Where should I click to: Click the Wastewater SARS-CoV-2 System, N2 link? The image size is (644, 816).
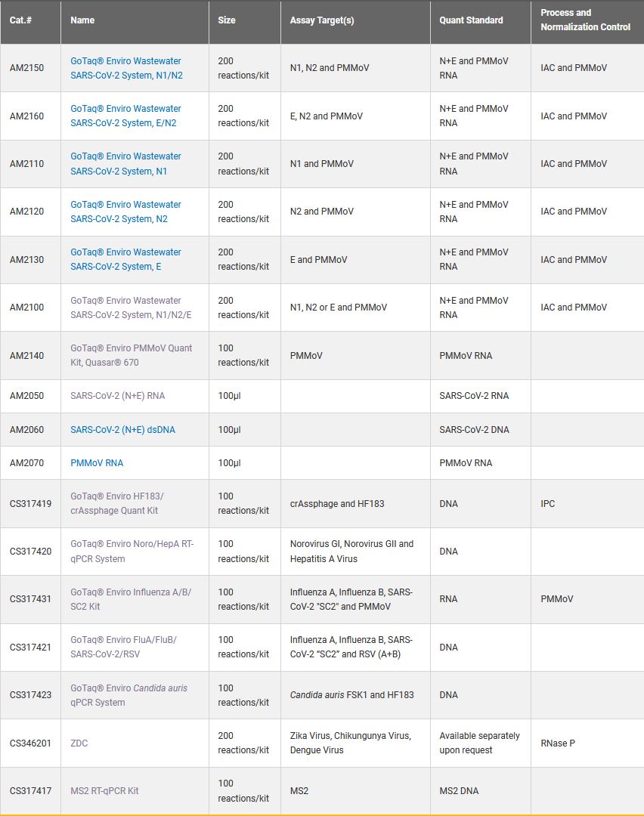(x=126, y=212)
